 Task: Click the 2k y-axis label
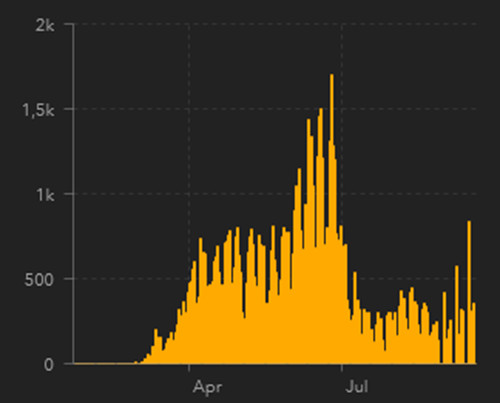click(44, 25)
